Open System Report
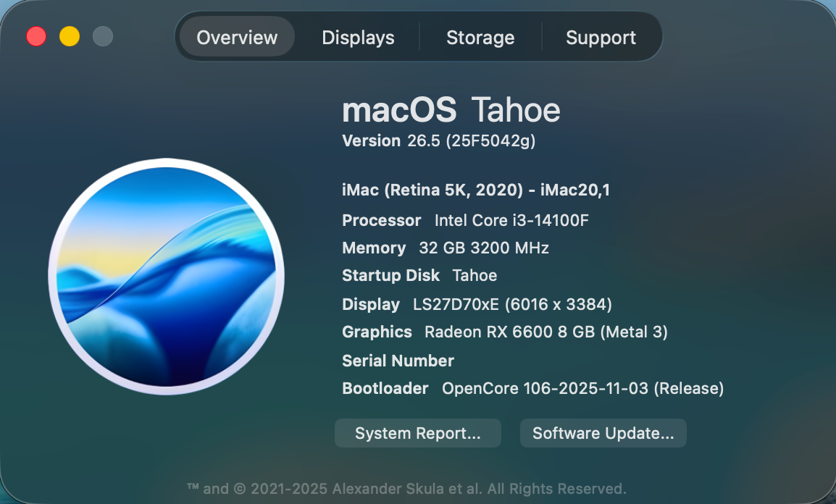Screen dimensions: 836x504 (x=417, y=433)
